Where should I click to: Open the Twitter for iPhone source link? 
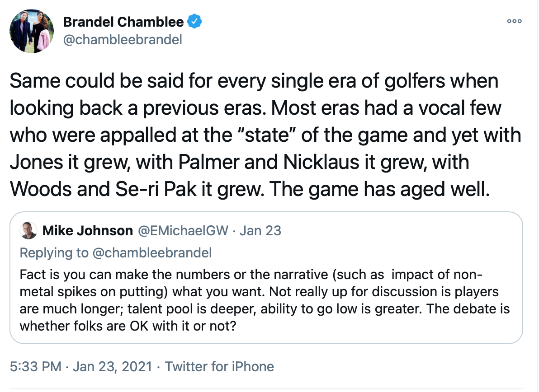coord(219,367)
